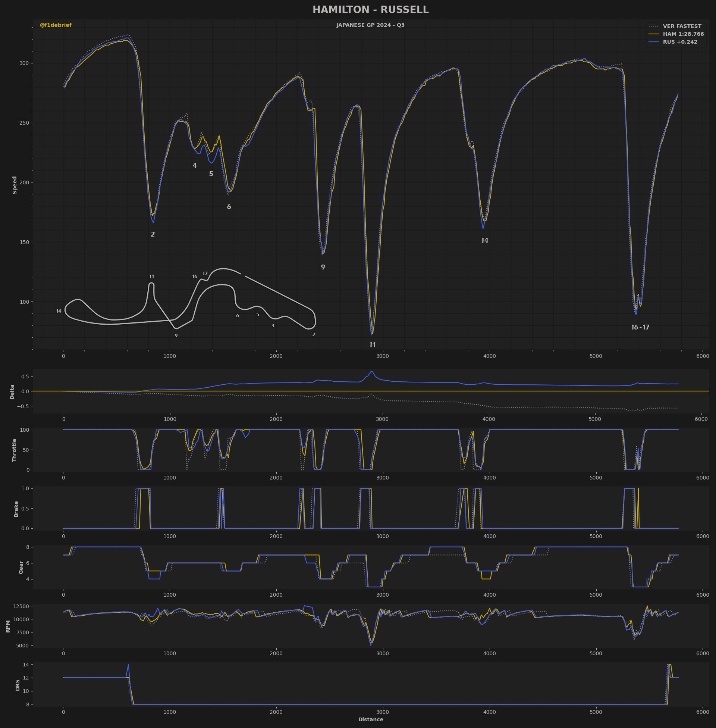Click turn 9 marker on the track map

pos(176,335)
